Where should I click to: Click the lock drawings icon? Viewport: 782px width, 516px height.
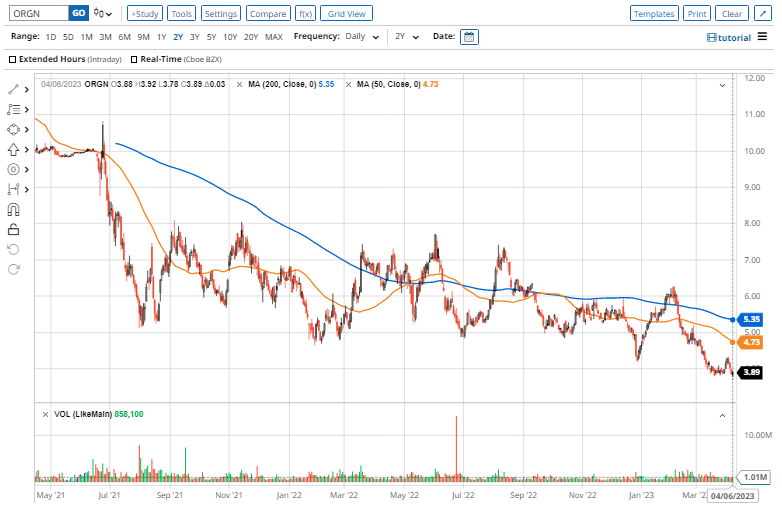click(x=13, y=230)
